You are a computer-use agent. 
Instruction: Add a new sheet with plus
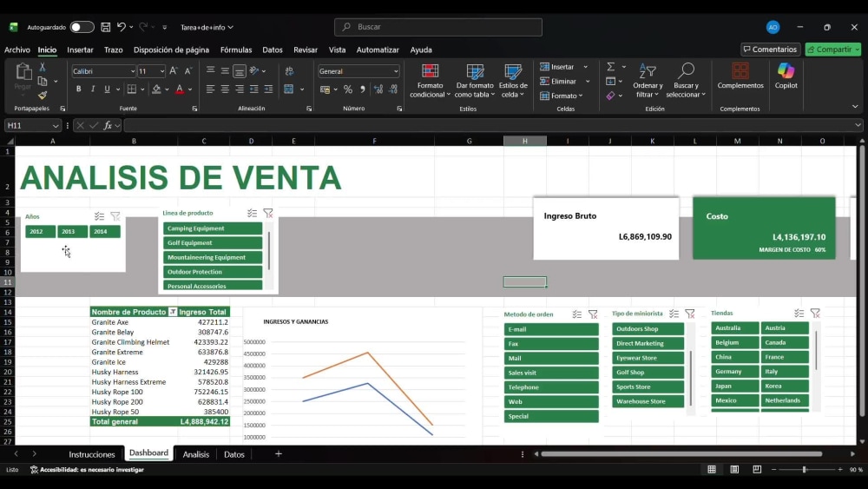pos(279,453)
